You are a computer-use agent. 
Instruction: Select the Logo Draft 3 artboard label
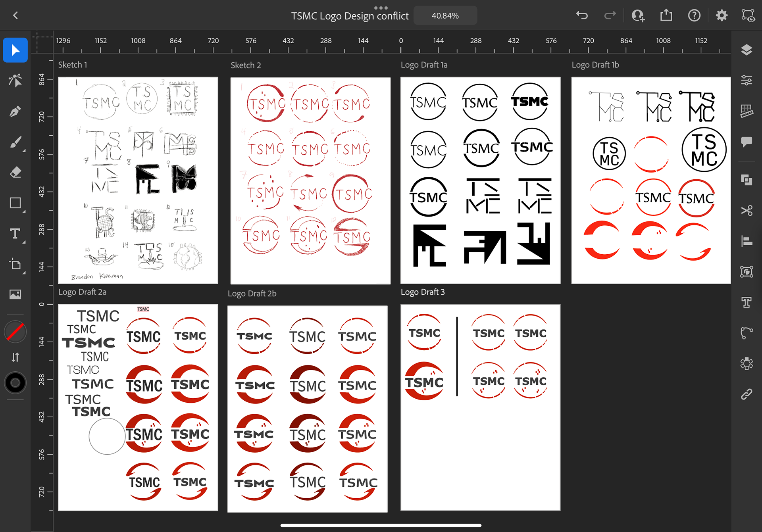pos(422,292)
